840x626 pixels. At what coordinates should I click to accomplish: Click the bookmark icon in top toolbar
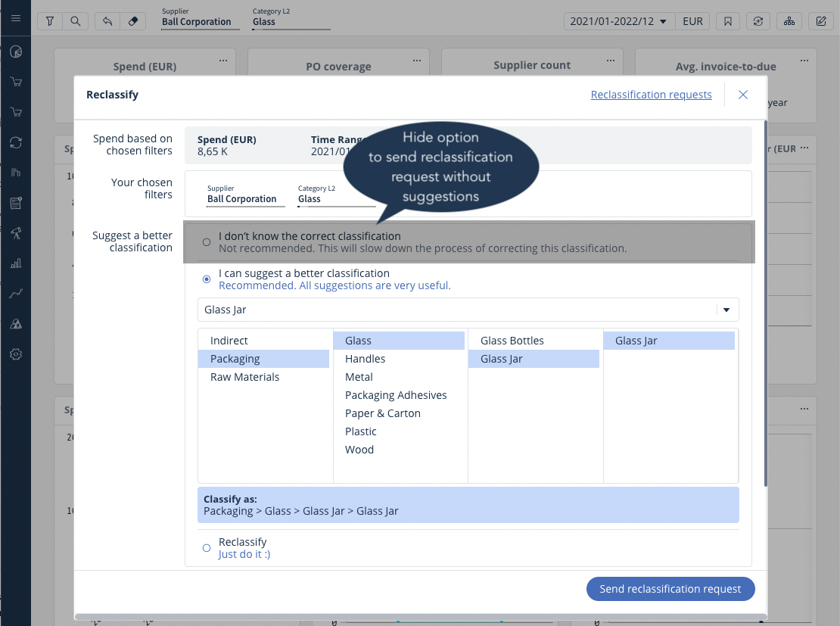[x=727, y=21]
